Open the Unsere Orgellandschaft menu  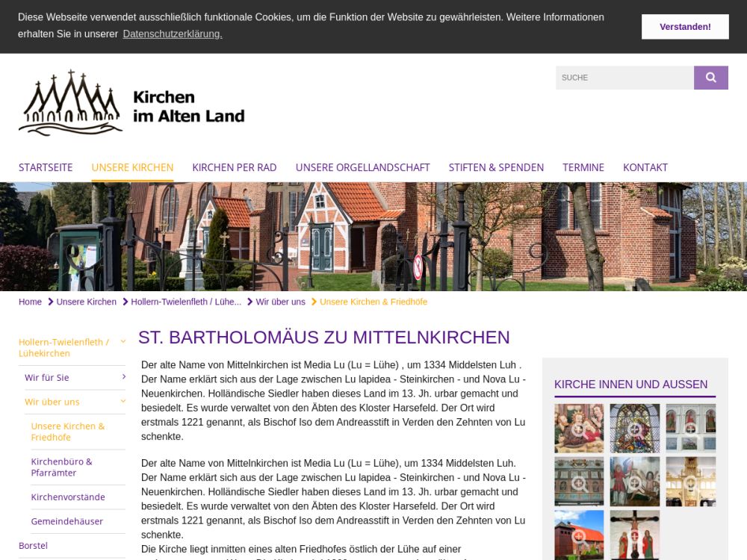click(x=362, y=167)
